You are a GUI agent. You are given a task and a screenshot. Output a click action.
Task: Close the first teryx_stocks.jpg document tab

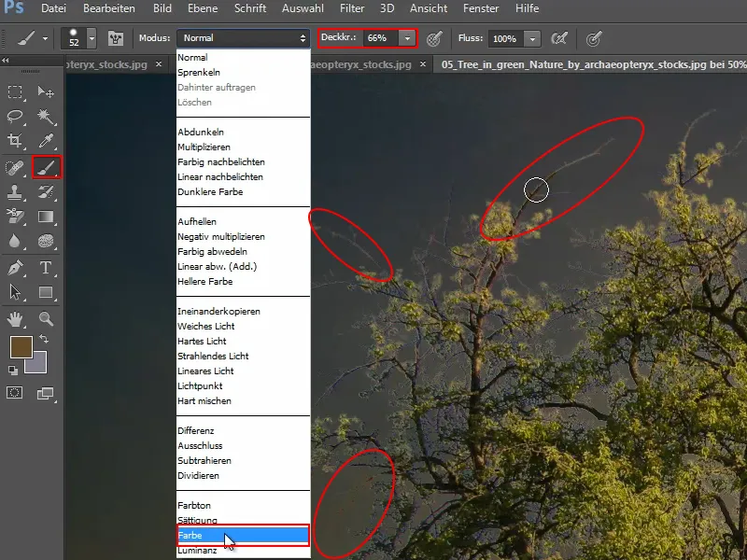(159, 64)
